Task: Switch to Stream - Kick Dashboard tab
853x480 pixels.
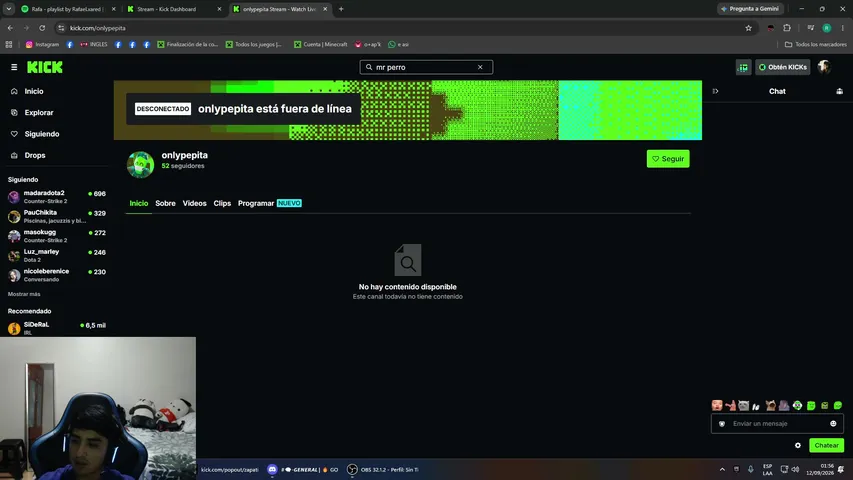Action: (174, 9)
